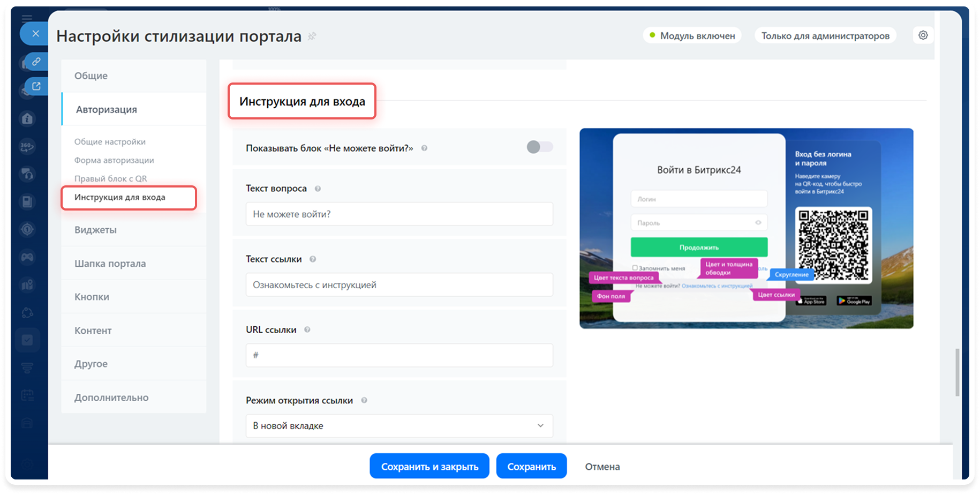Go to Форма авторизации subsection
Image resolution: width=980 pixels, height=495 pixels.
114,160
